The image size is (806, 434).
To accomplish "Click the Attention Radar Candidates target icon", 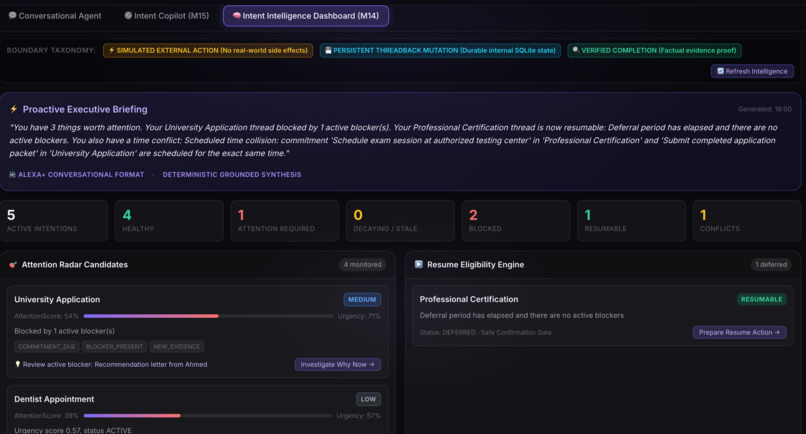I will point(13,264).
